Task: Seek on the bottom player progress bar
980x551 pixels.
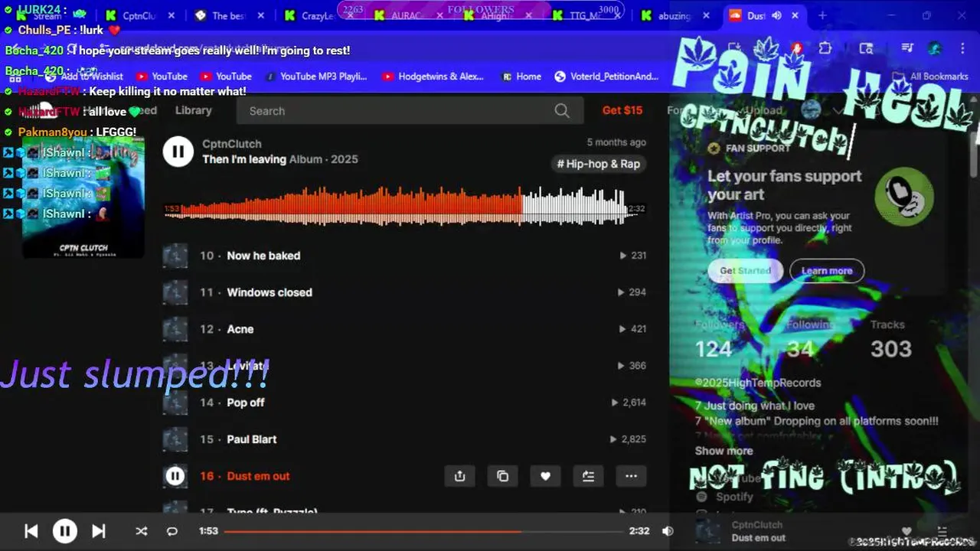Action: coord(423,531)
